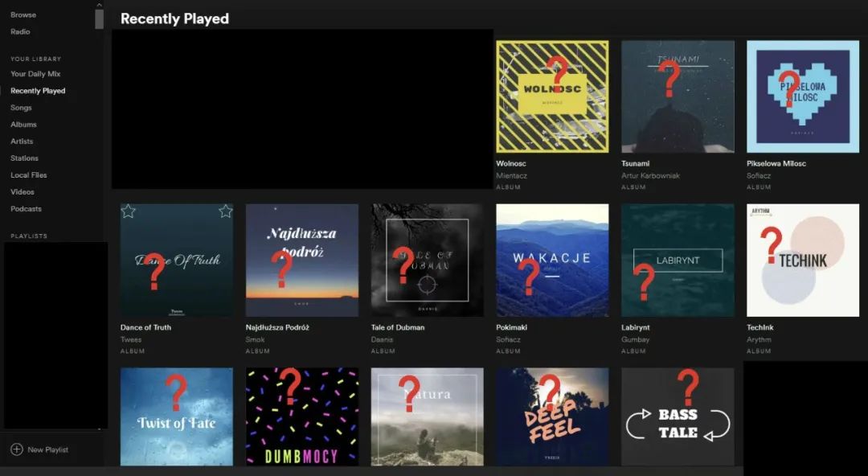Open Radio from the sidebar
The width and height of the screenshot is (868, 476).
click(x=20, y=31)
